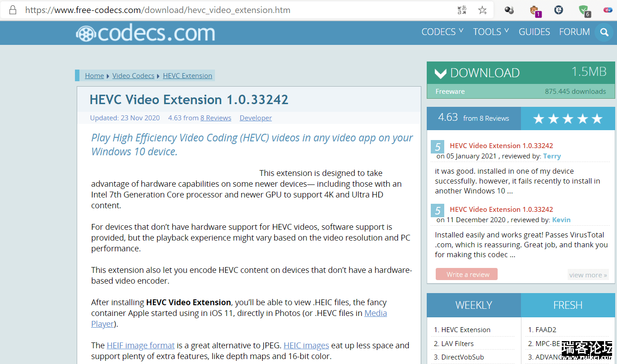Open the FORUM section

pos(574,32)
